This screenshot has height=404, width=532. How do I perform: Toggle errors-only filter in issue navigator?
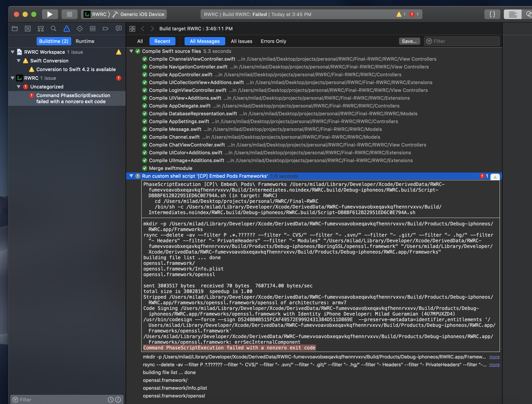[x=118, y=400]
